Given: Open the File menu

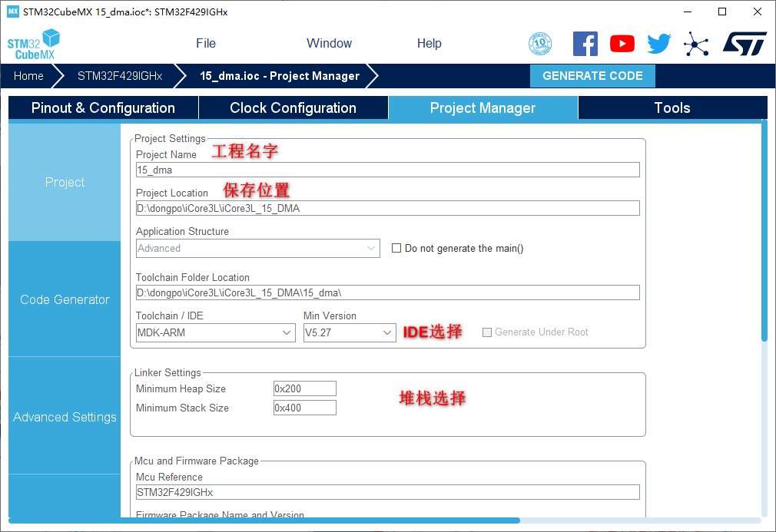Looking at the screenshot, I should 206,44.
